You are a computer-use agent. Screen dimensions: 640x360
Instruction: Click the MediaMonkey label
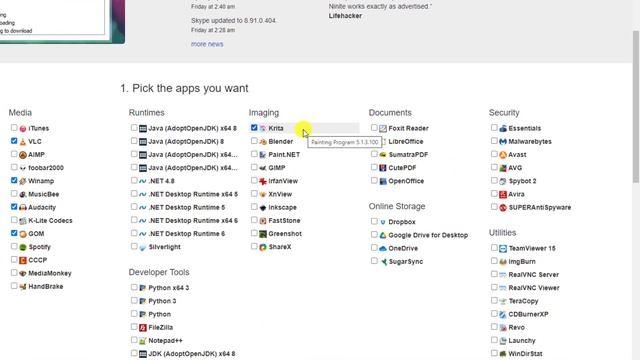coord(50,273)
